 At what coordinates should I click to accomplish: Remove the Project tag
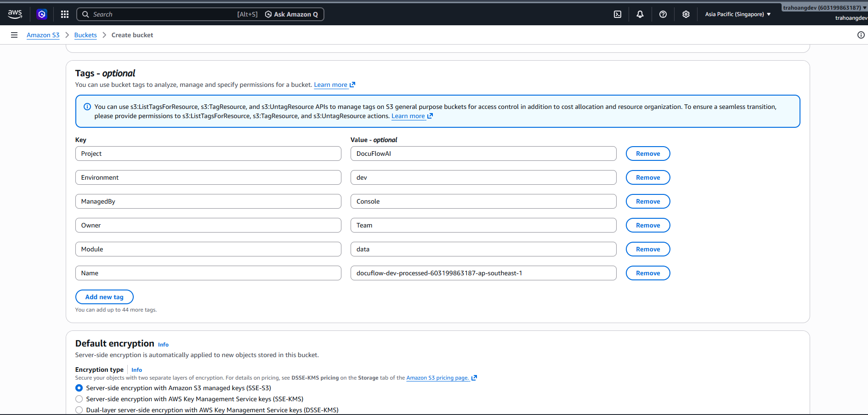coord(648,153)
